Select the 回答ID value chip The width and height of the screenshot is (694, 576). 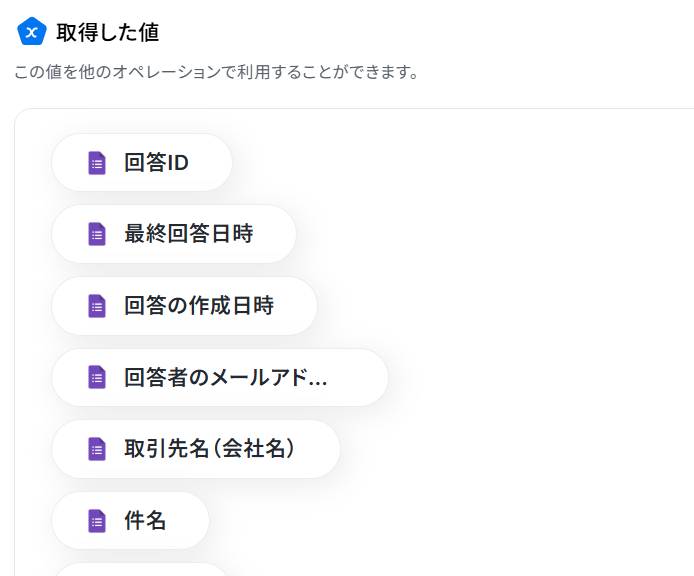tap(142, 162)
